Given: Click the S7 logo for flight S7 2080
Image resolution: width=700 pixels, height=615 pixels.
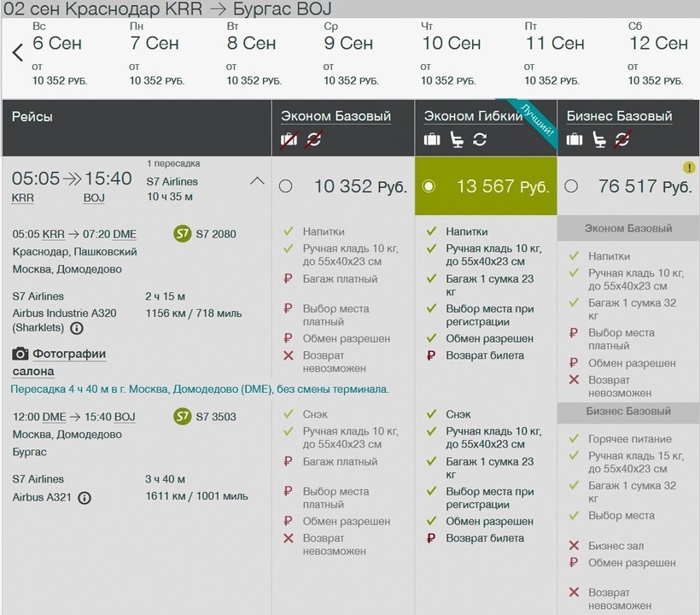Looking at the screenshot, I should click(x=182, y=234).
